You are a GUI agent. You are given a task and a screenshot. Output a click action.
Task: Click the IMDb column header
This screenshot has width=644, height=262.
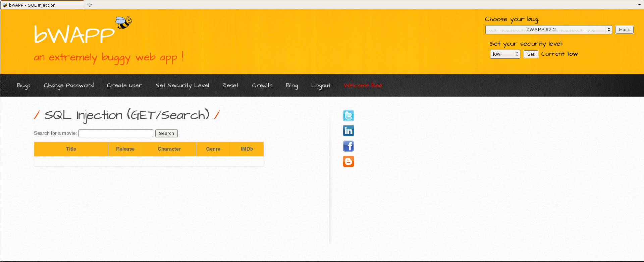click(x=247, y=149)
